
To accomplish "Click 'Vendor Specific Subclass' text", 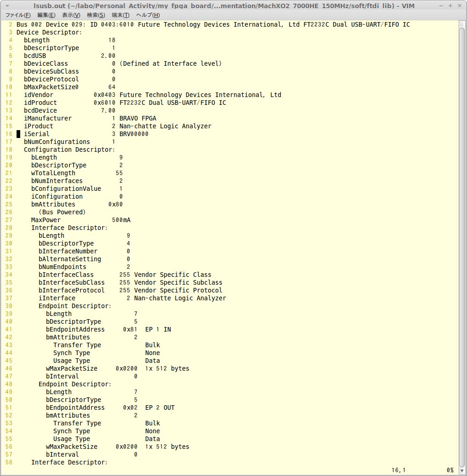I will click(178, 282).
